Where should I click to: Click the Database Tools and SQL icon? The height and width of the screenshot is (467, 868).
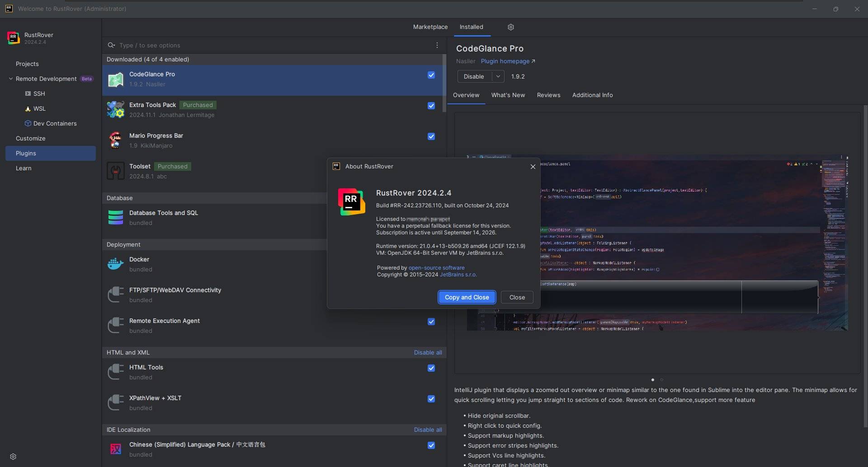(x=116, y=217)
